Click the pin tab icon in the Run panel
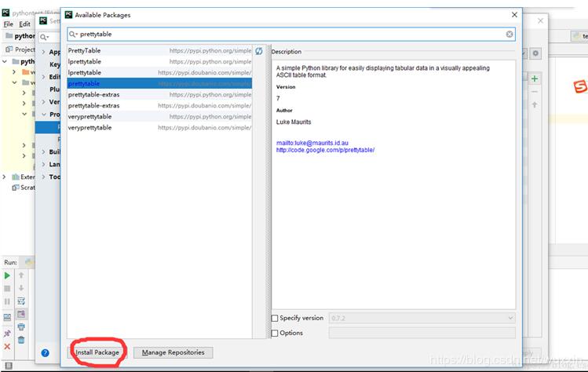Screen dimensions: 588x372 (7, 333)
